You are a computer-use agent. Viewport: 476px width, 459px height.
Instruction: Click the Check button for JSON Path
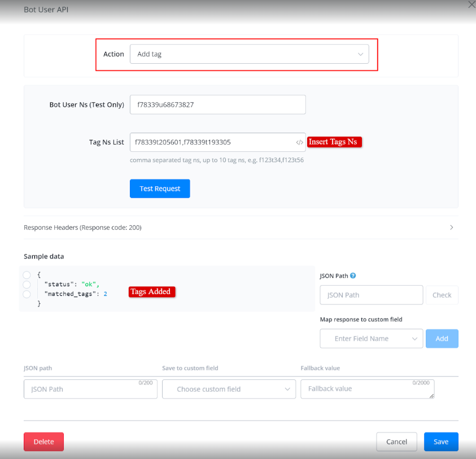coord(442,295)
